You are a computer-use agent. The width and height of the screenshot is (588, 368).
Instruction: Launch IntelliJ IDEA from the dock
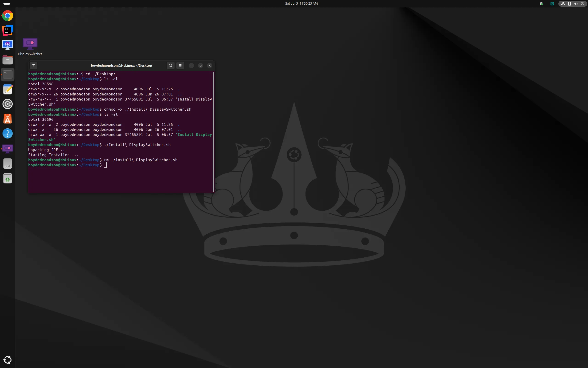click(8, 30)
